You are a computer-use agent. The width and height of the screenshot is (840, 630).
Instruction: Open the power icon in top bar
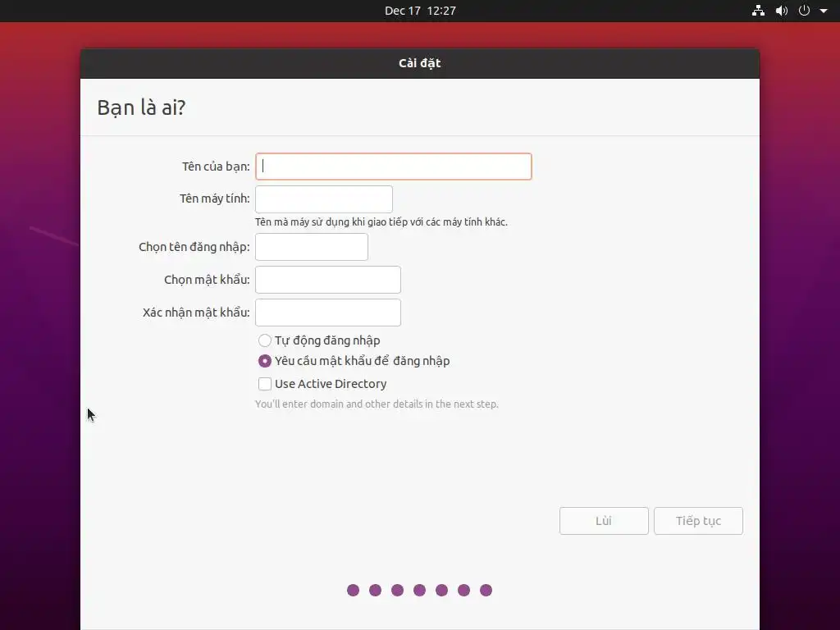pos(804,11)
